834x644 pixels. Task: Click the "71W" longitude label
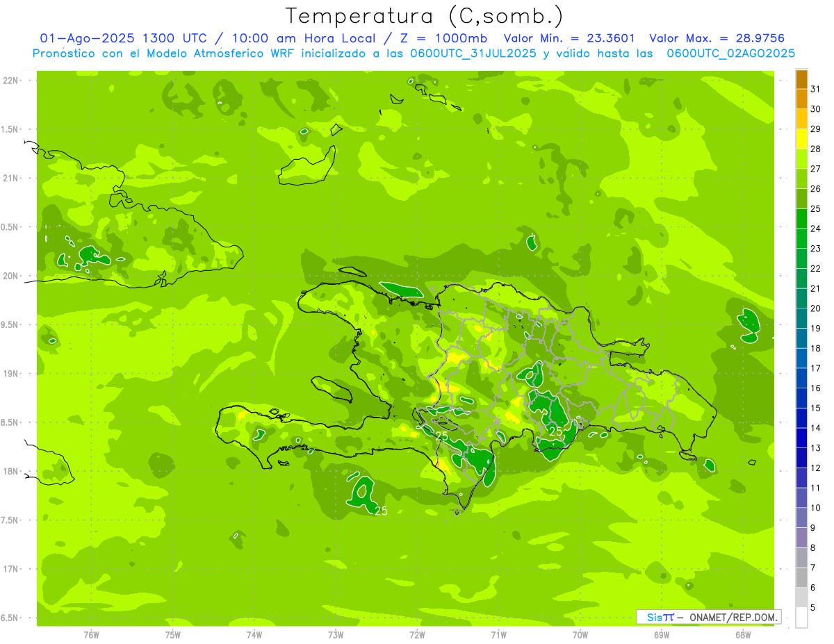click(498, 634)
